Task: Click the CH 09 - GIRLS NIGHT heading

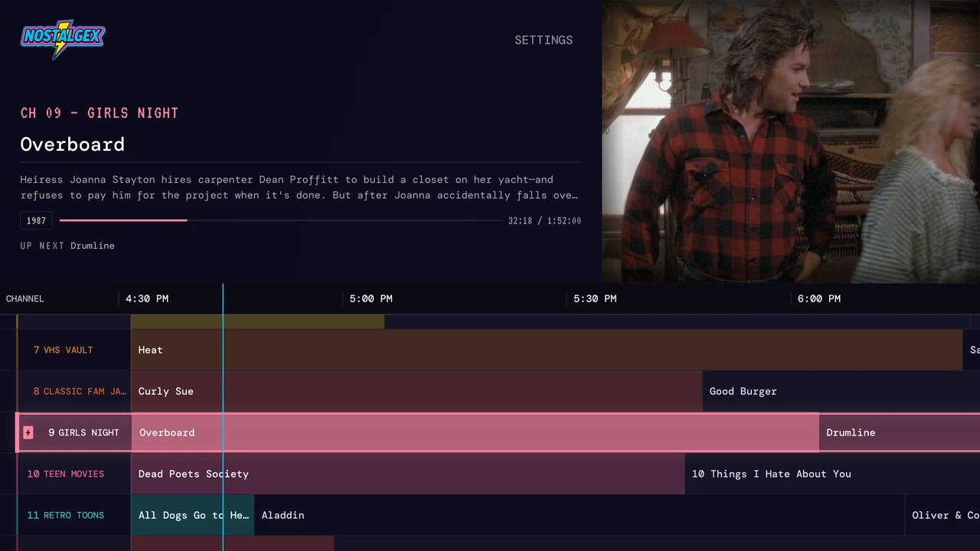Action: [100, 113]
